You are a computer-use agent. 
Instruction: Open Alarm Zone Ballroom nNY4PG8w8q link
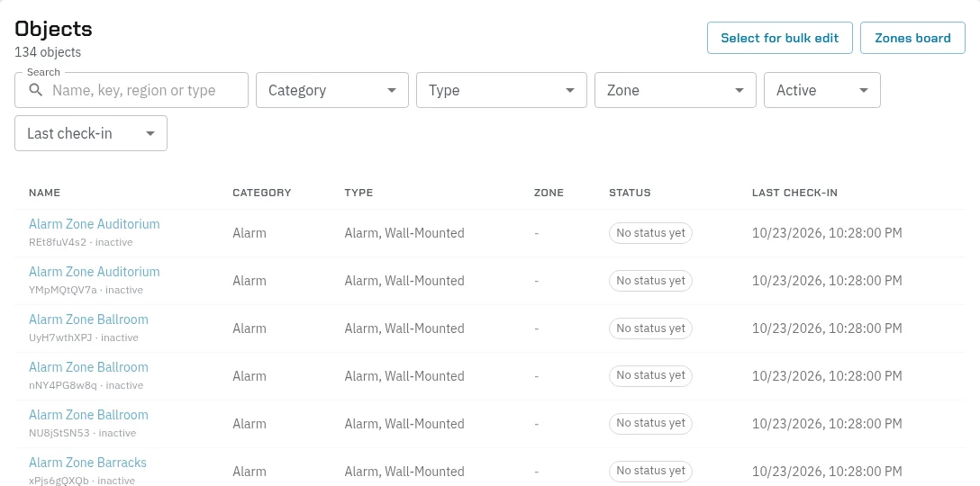click(89, 366)
